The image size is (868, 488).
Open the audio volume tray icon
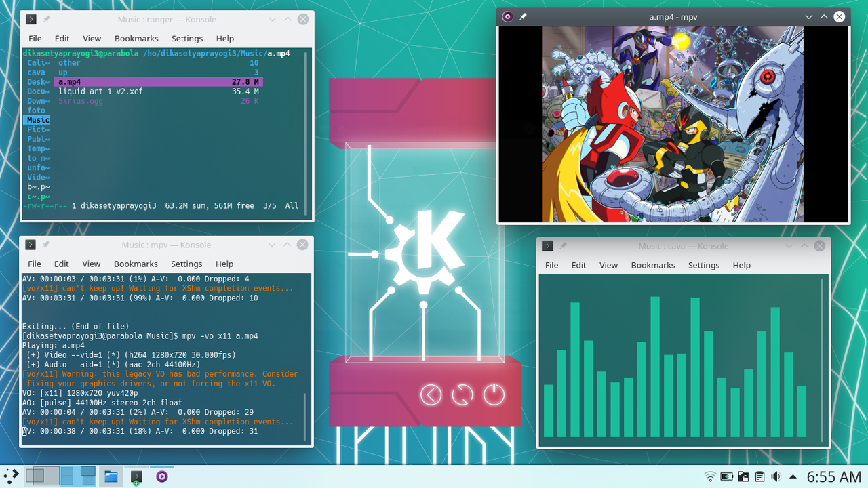pos(776,476)
